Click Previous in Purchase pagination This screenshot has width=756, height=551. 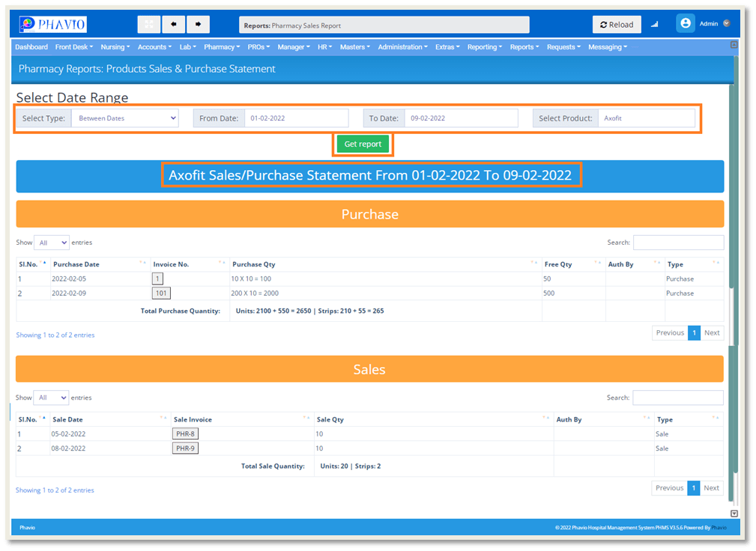670,333
